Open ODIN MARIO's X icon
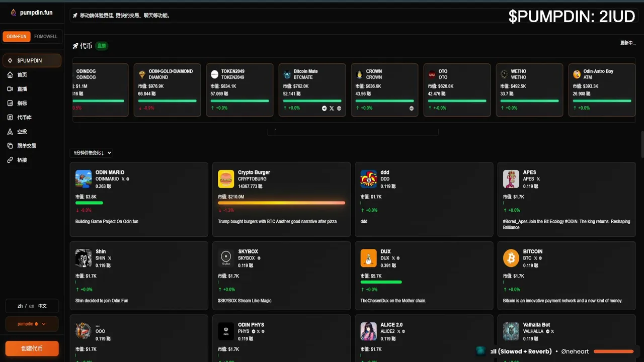644x362 pixels. pyautogui.click(x=123, y=179)
